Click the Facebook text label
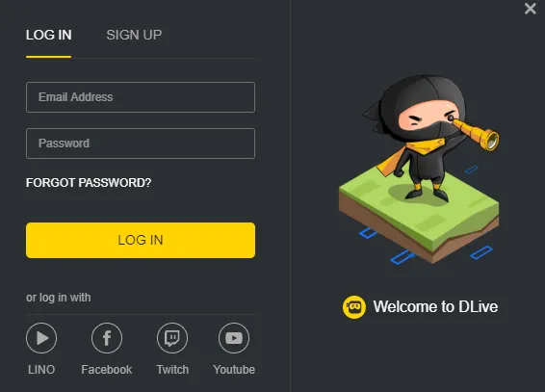Screen dimensions: 545x392 (x=107, y=370)
